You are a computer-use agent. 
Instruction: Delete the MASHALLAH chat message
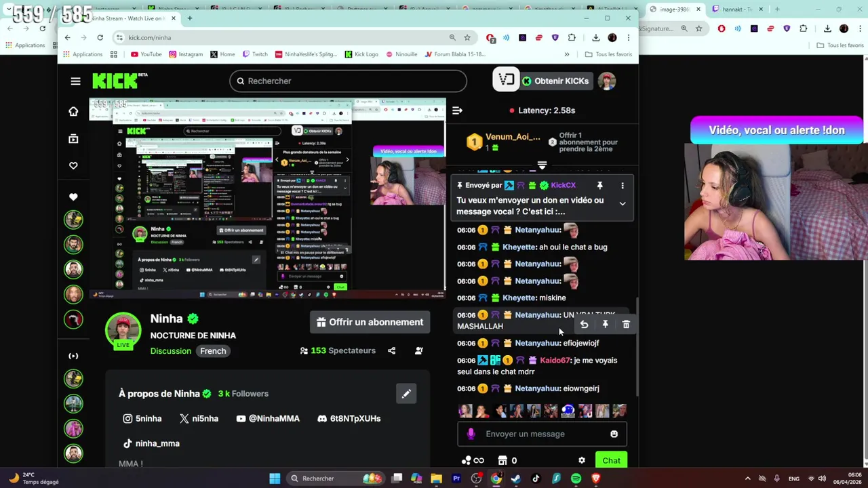626,325
